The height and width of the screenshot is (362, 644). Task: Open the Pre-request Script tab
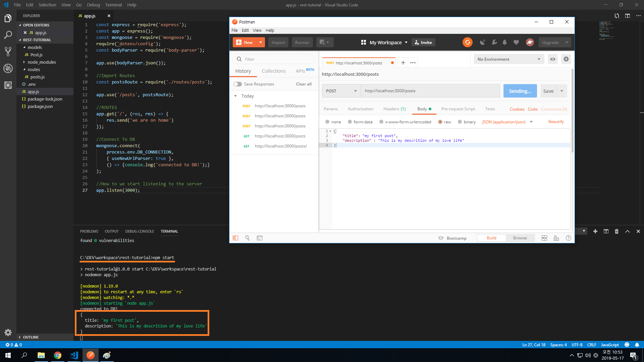click(458, 109)
